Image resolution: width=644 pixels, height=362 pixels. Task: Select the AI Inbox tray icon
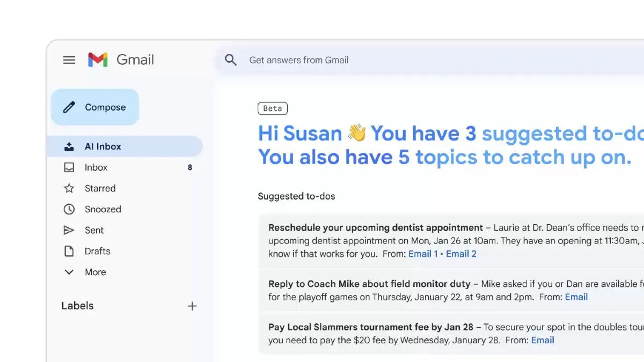coord(69,146)
